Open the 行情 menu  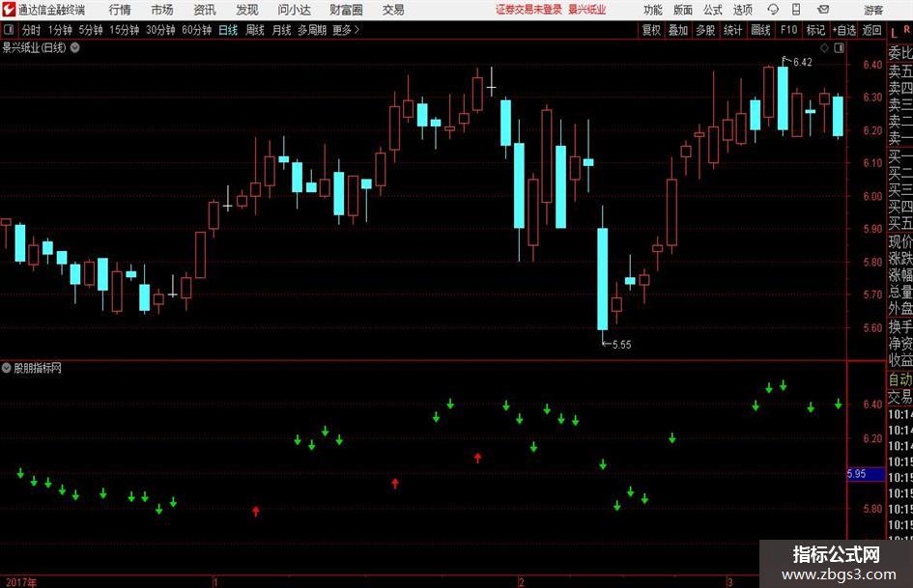click(120, 10)
